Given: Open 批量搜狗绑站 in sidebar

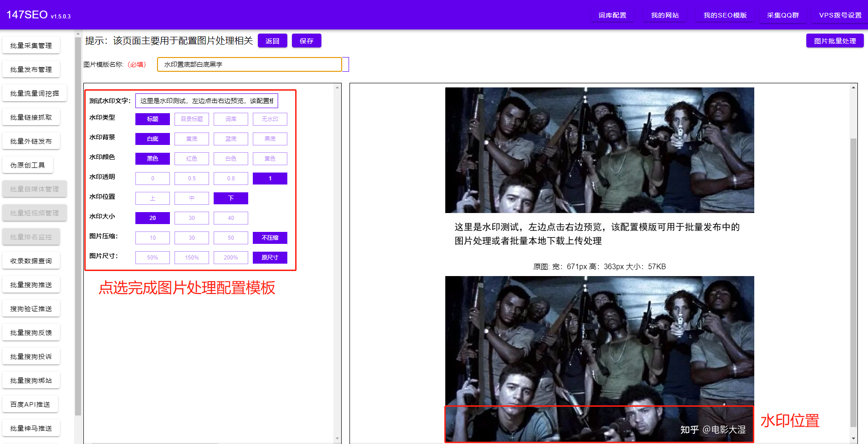Looking at the screenshot, I should pyautogui.click(x=31, y=381).
